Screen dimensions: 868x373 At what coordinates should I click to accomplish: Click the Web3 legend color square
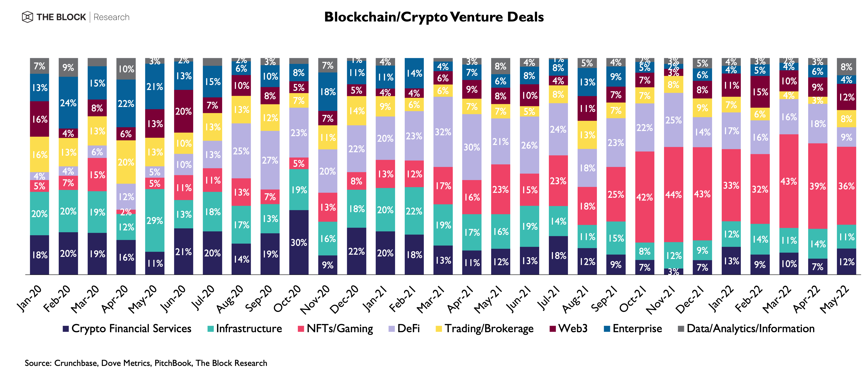tap(553, 329)
